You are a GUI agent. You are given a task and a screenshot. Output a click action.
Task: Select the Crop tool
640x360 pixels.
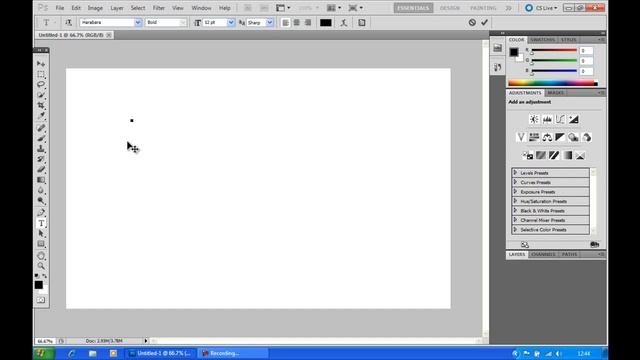[41, 105]
